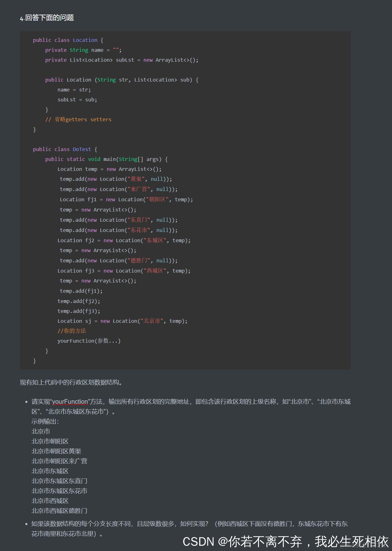The image size is (392, 551).
Task: Click the line declaring fj1 with "朝阳区"
Action: 126,199
